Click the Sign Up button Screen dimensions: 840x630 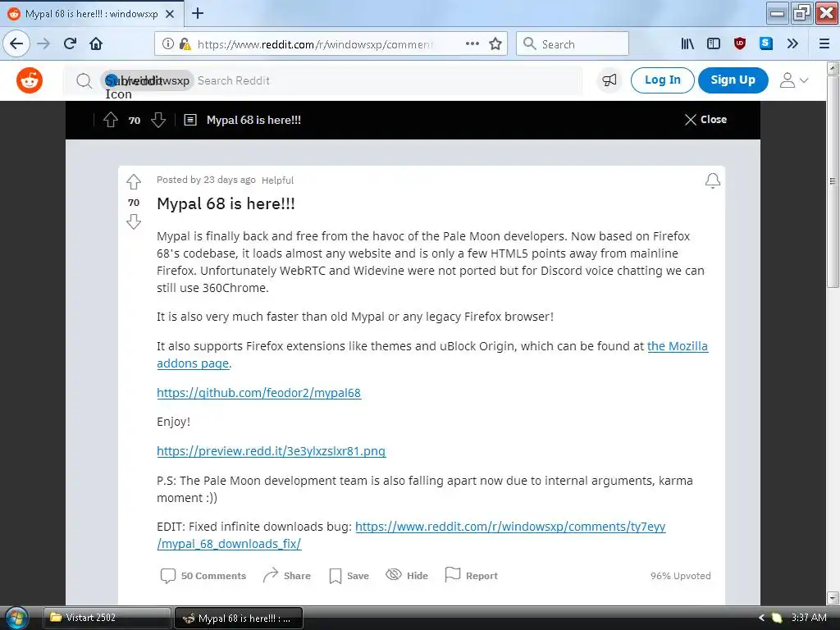click(x=733, y=80)
